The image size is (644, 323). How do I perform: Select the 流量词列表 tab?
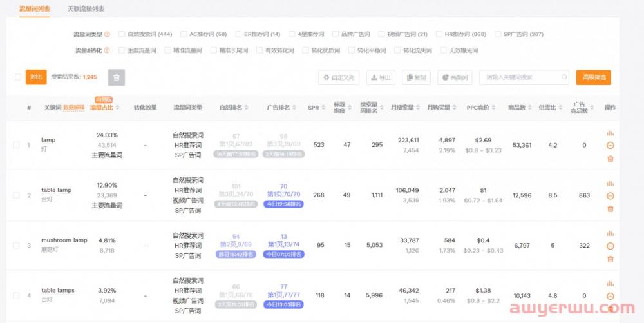click(35, 9)
